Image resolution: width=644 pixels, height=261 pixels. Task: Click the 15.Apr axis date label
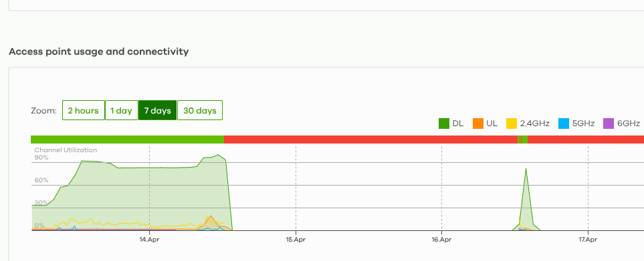296,239
